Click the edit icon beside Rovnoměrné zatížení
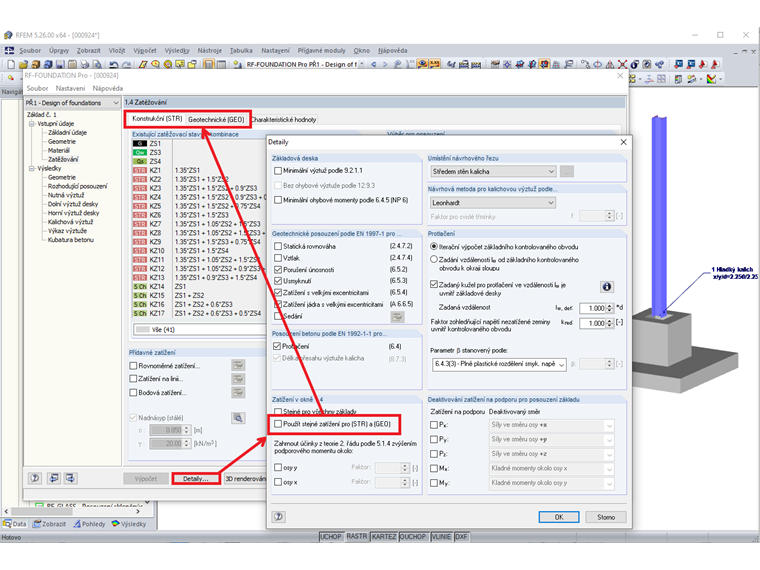Viewport: 760px width, 570px height. tap(238, 365)
